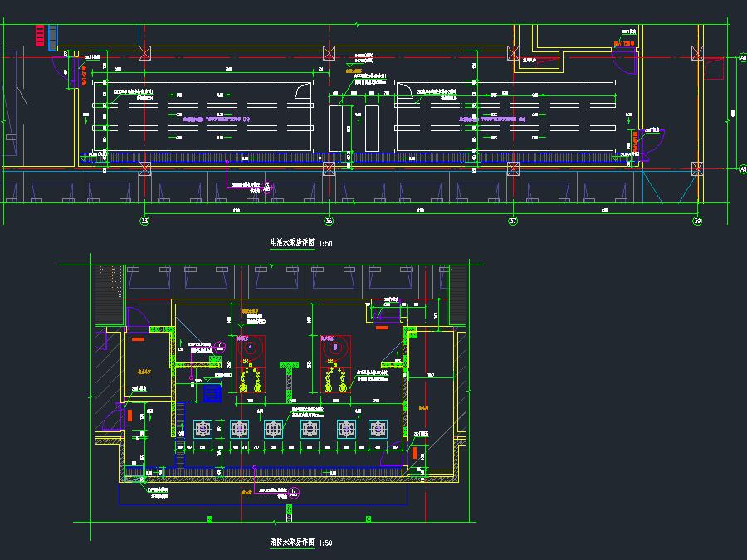
Task: Select grid axis bubble 37
Action: click(x=513, y=221)
